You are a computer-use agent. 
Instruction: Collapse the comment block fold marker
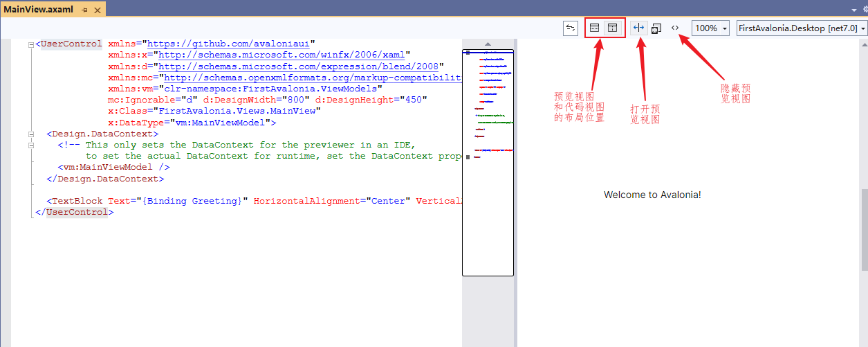[x=30, y=145]
